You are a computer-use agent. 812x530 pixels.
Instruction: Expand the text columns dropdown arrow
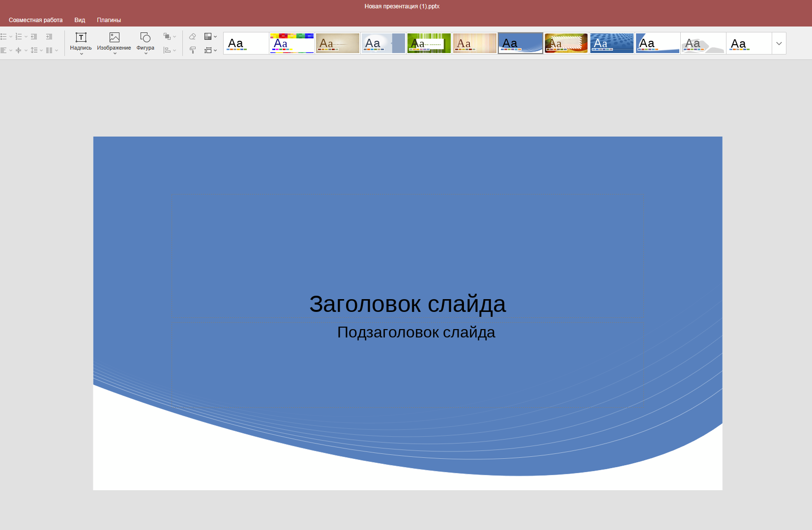click(57, 50)
